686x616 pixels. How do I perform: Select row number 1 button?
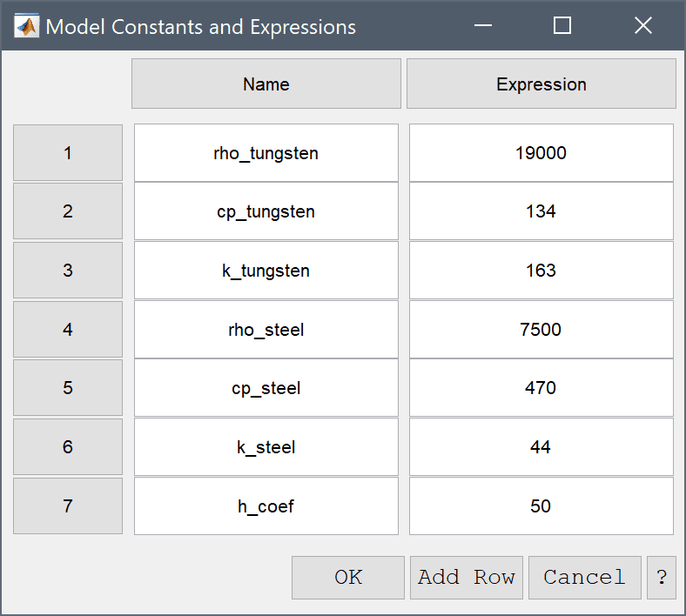[x=68, y=153]
